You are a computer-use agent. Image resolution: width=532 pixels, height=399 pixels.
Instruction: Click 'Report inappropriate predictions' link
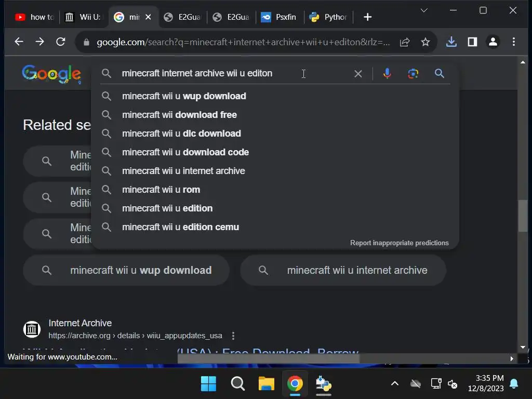[x=400, y=243]
